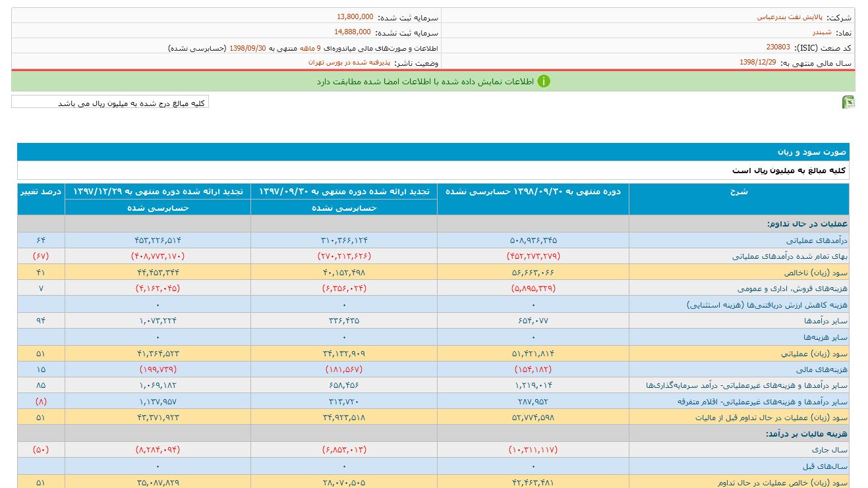Click the symbol شبندر
Viewport: 868px width, 488px height.
[x=821, y=32]
